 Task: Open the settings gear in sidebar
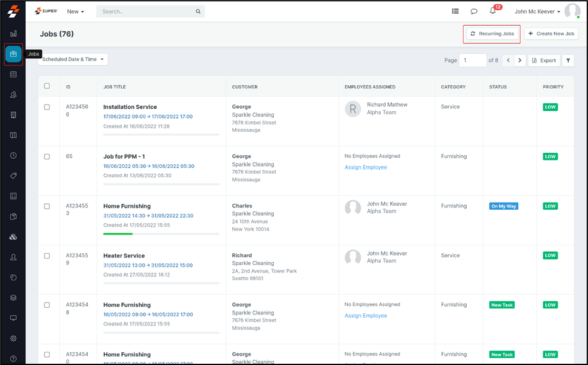click(x=13, y=339)
